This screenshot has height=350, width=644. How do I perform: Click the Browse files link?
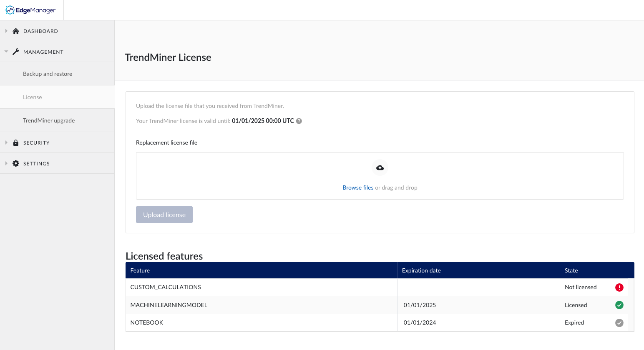click(357, 187)
